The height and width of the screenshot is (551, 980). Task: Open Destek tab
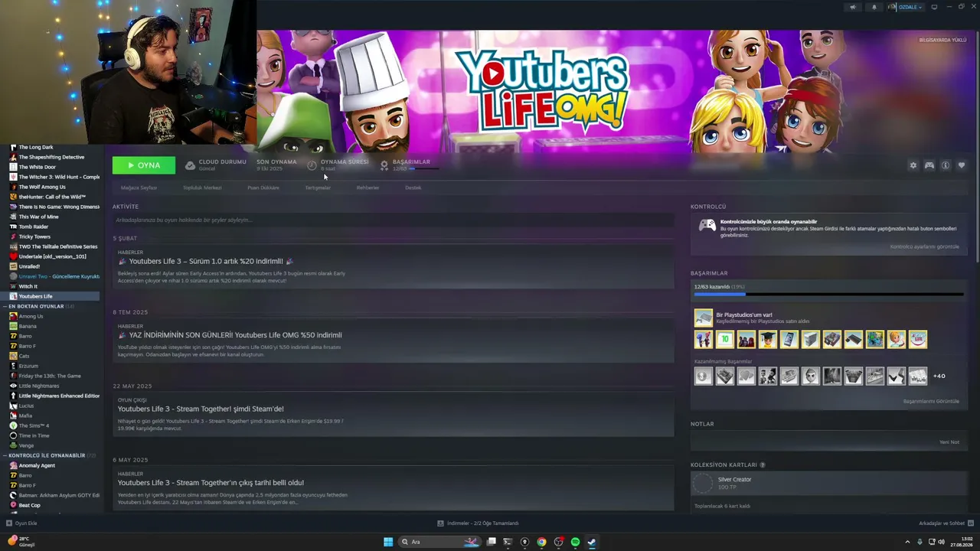pos(413,187)
